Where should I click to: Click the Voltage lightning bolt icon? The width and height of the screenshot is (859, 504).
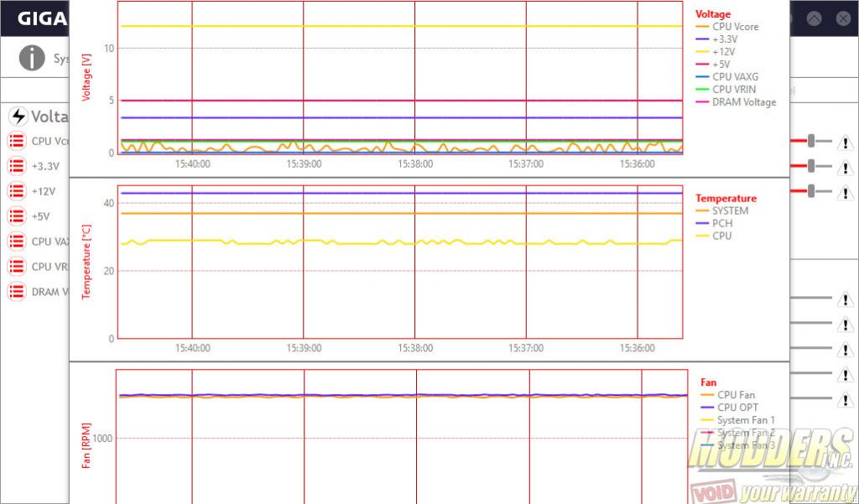tap(18, 116)
